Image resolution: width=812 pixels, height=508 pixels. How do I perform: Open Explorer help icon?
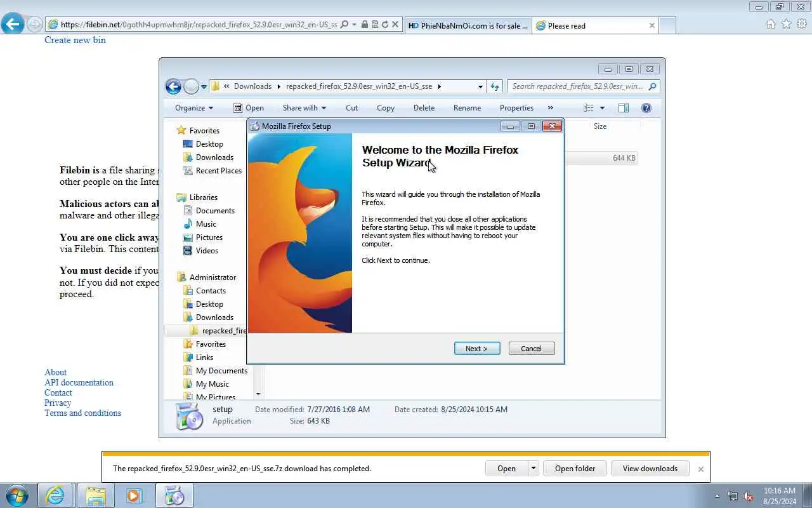tap(646, 108)
